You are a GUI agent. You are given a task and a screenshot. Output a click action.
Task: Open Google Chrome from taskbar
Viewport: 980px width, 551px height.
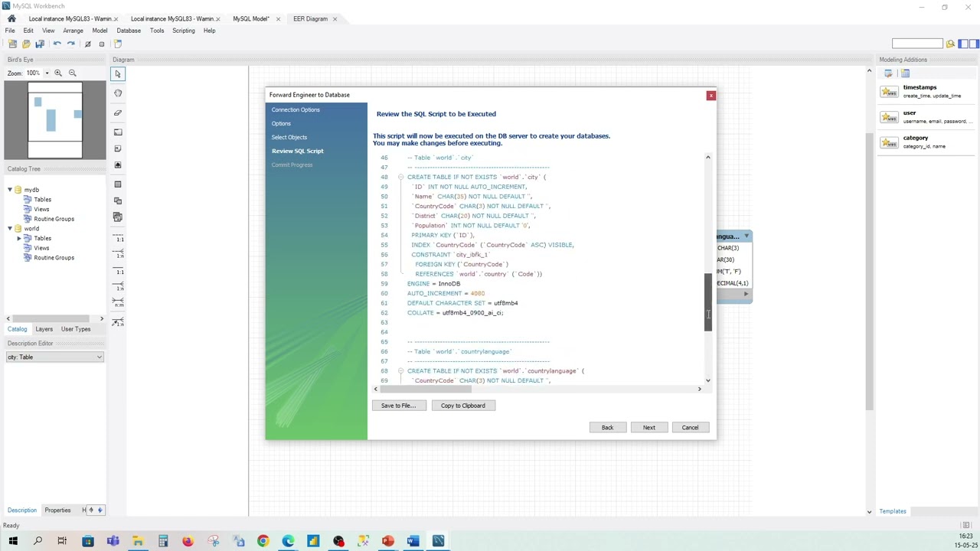pos(263,541)
